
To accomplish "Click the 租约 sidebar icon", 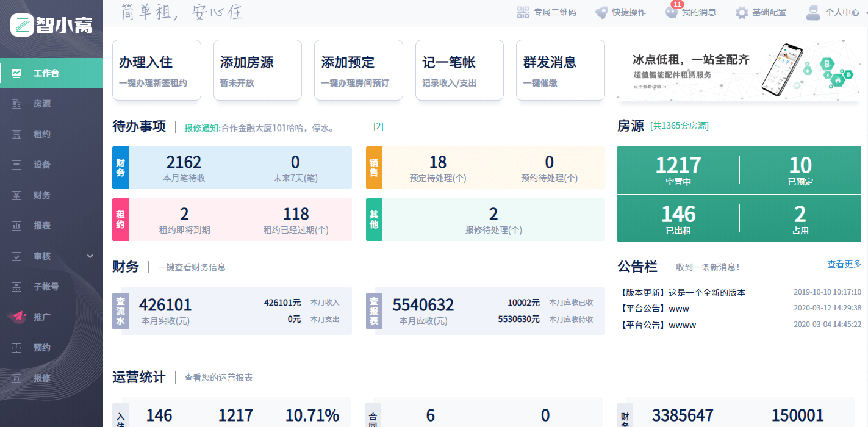I will click(x=17, y=134).
